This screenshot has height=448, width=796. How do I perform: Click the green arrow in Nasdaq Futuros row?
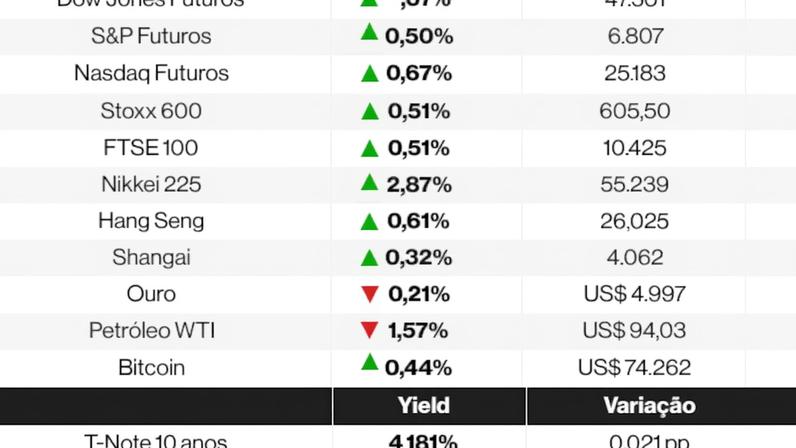370,72
